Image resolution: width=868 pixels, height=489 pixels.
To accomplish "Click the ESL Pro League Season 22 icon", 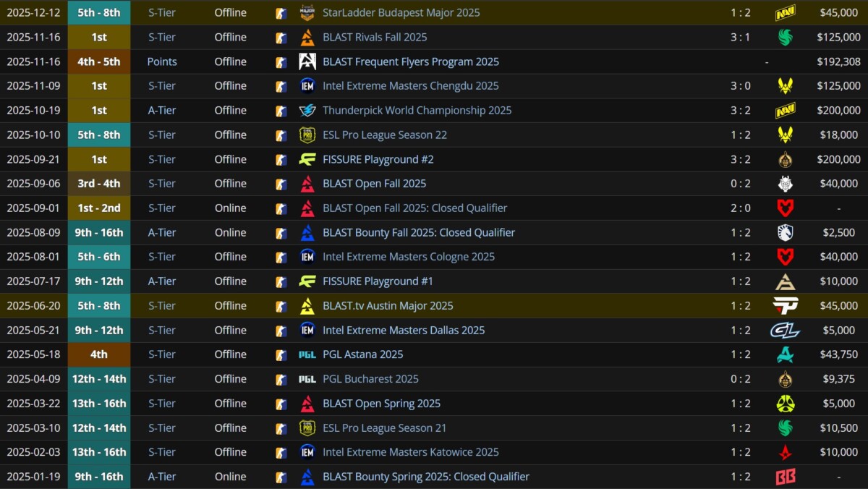I will click(307, 135).
